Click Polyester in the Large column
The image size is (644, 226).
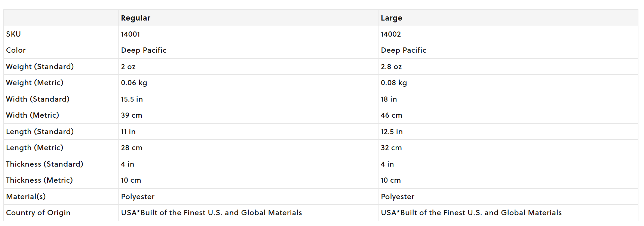(x=398, y=196)
